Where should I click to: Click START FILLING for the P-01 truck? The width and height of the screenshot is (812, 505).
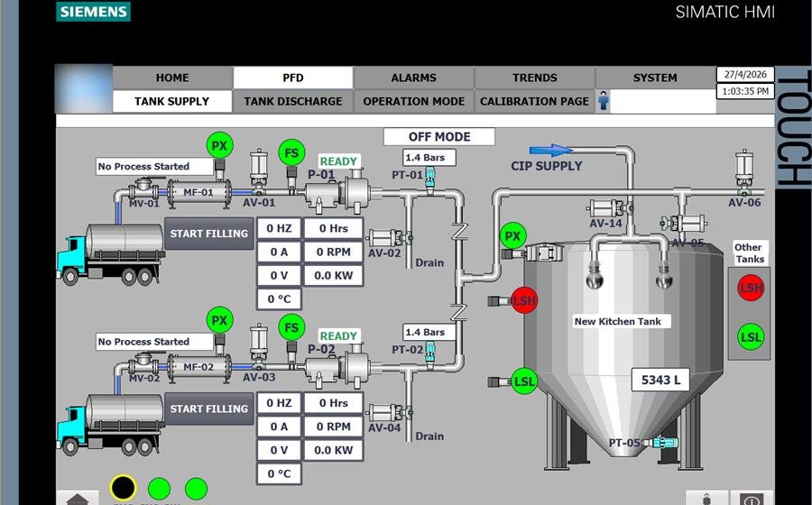point(209,234)
